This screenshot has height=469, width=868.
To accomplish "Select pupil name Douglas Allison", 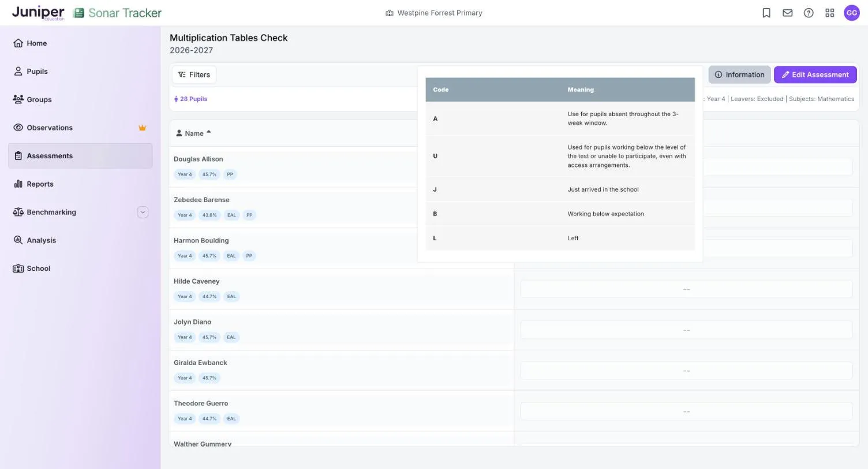I will (198, 159).
